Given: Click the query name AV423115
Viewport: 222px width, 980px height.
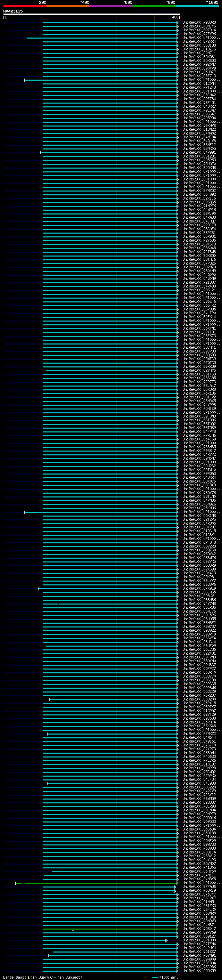Looking at the screenshot, I should point(13,11).
